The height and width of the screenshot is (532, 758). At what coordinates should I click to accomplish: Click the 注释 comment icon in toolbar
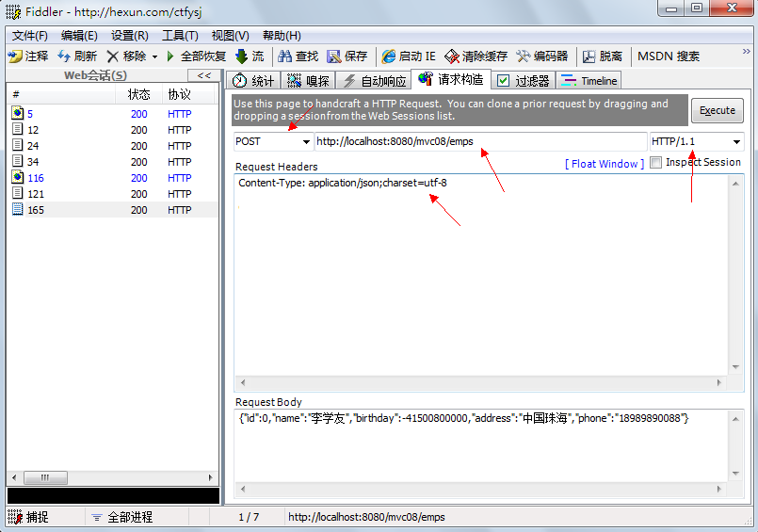click(x=15, y=56)
